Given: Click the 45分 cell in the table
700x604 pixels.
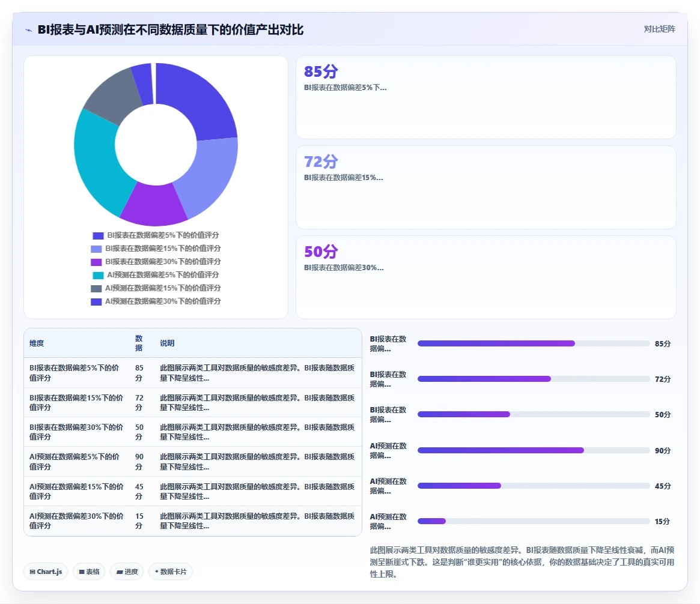Looking at the screenshot, I should [139, 491].
